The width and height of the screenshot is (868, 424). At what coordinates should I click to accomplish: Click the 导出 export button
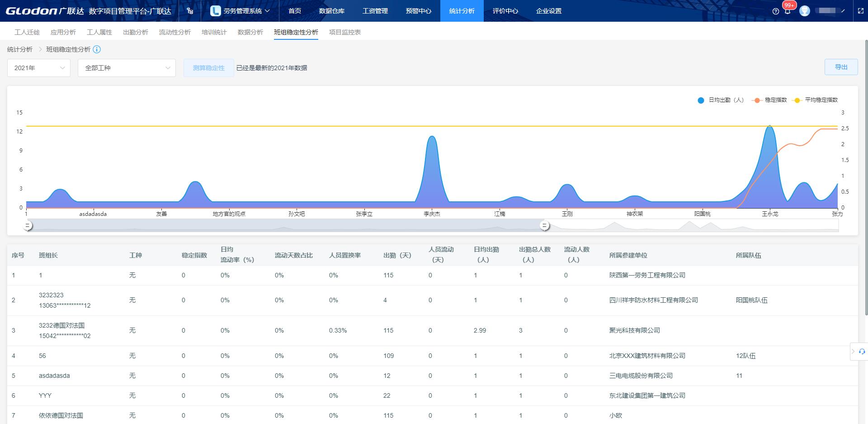pos(841,67)
